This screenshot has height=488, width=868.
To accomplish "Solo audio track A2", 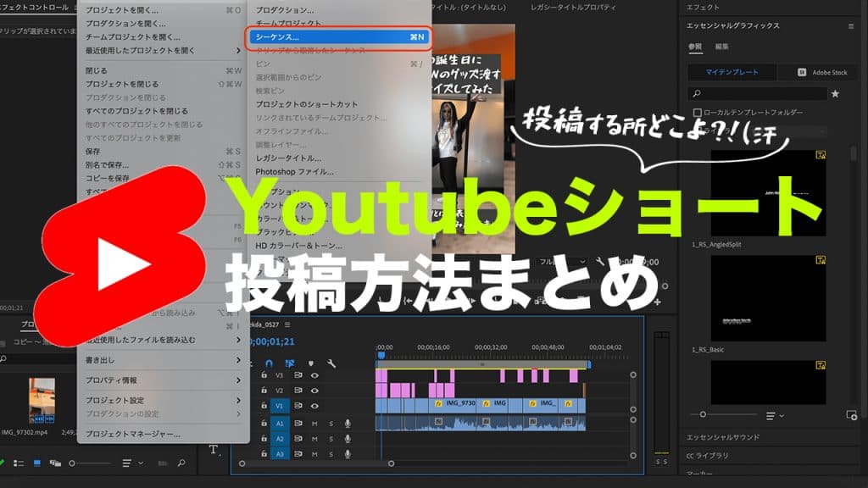I will pos(331,439).
